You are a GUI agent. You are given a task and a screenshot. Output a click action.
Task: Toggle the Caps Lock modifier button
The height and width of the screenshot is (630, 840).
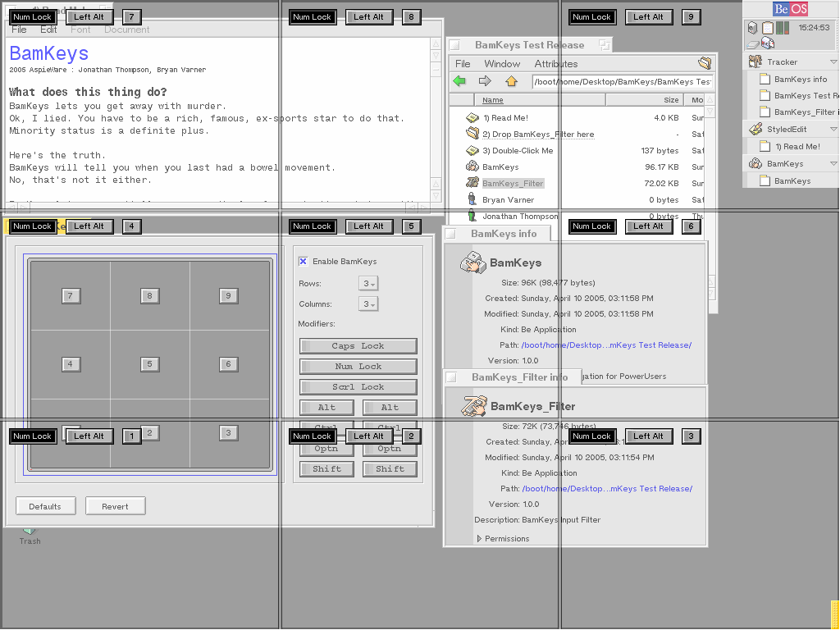[x=358, y=346]
